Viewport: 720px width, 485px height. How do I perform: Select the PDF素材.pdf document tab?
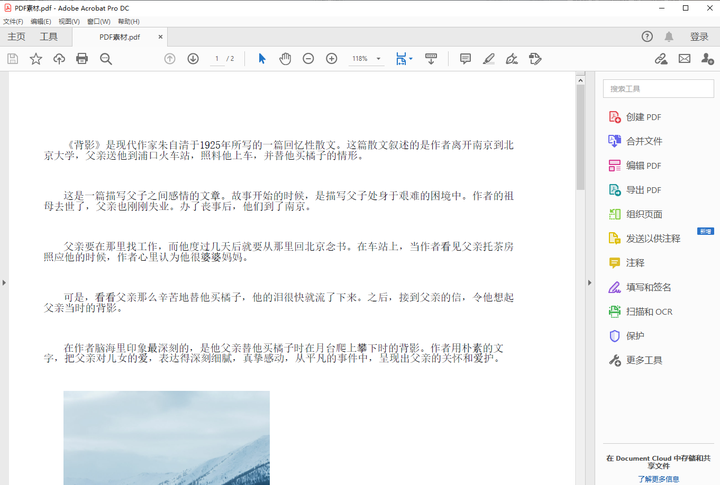point(120,37)
